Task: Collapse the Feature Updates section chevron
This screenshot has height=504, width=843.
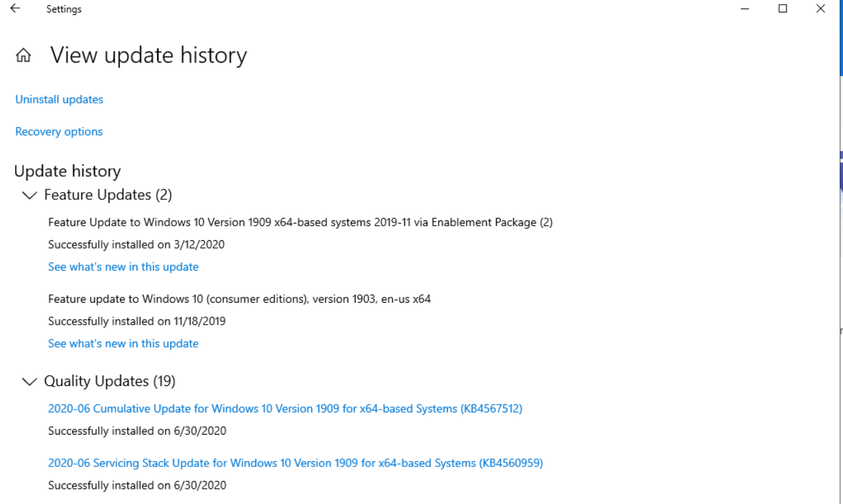Action: point(30,195)
